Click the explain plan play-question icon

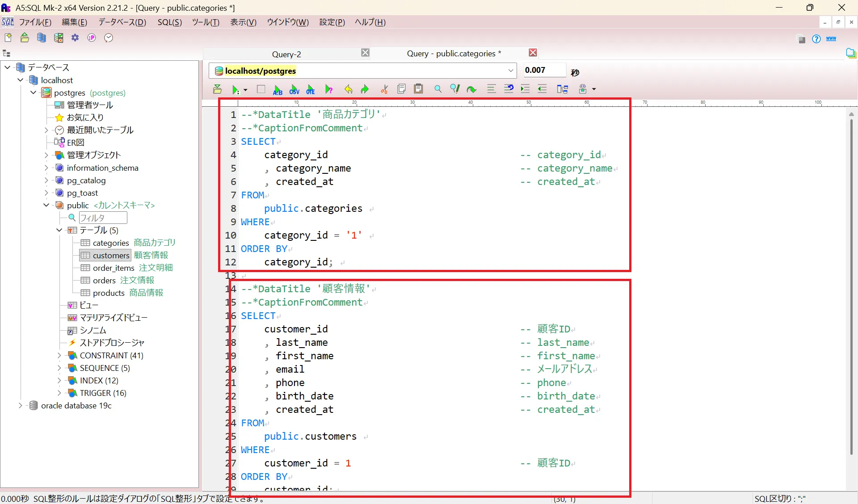pyautogui.click(x=329, y=89)
